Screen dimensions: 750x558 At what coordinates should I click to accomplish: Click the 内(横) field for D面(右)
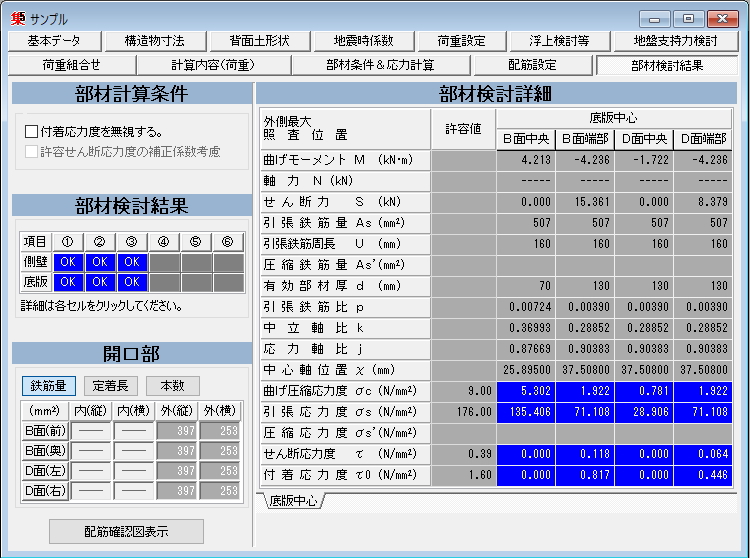click(133, 491)
